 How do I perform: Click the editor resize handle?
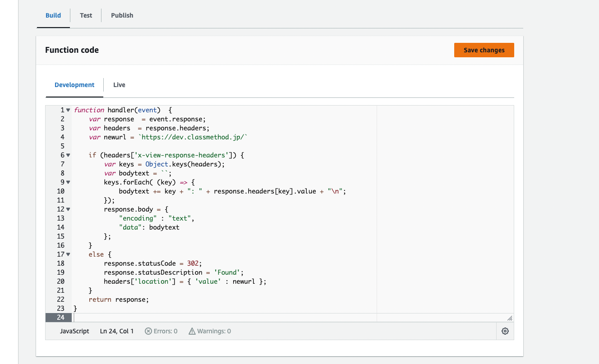click(x=509, y=318)
